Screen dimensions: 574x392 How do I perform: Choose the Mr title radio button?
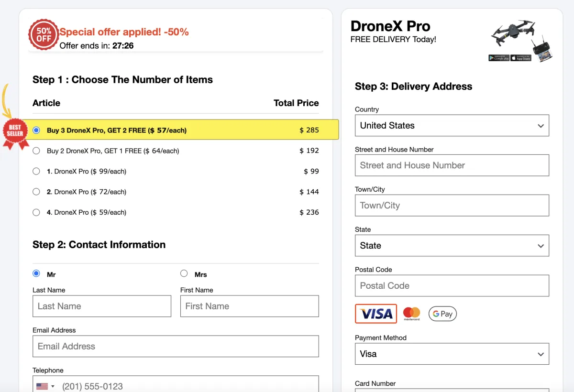point(36,273)
